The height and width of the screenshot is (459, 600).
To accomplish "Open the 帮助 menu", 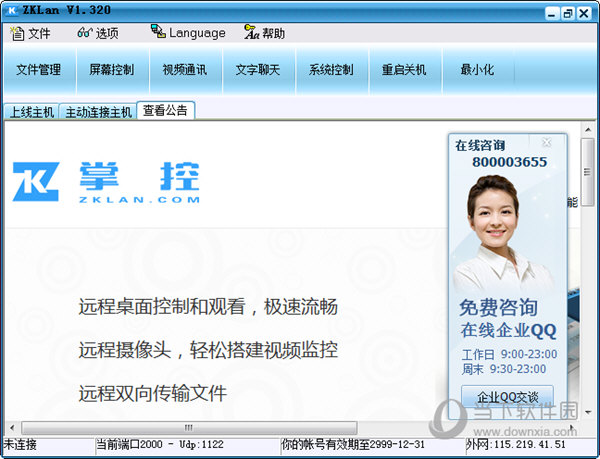I will point(265,33).
